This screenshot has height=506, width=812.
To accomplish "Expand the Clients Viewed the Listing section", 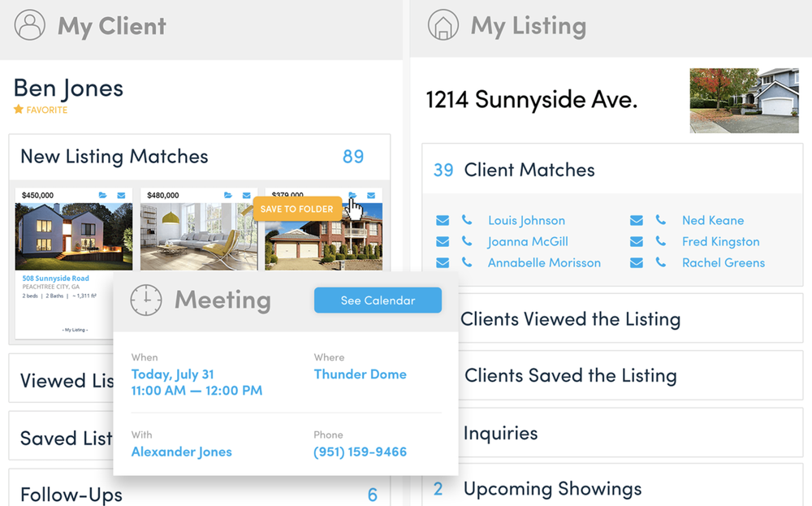I will click(x=570, y=318).
